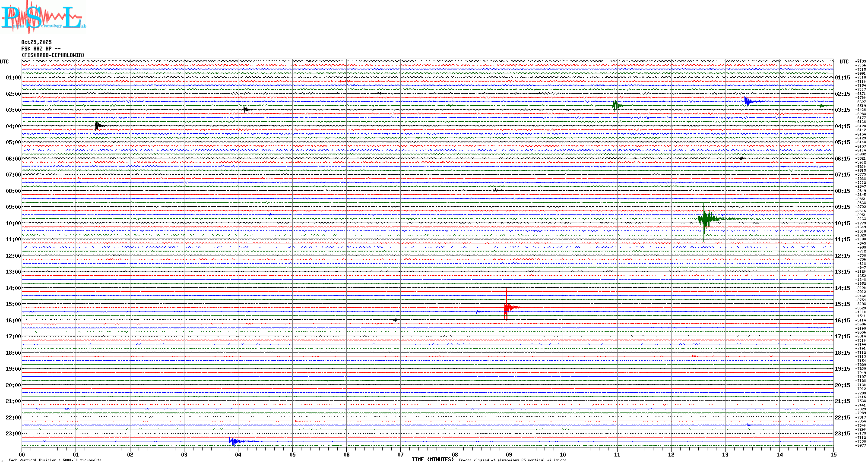Click the 12:00 hour label on left
The image size is (868, 466).
tap(13, 256)
